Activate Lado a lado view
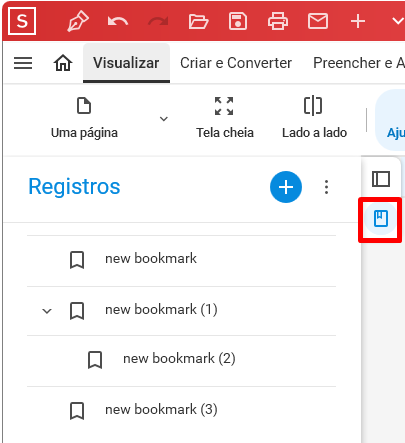The height and width of the screenshot is (443, 405). click(x=314, y=118)
